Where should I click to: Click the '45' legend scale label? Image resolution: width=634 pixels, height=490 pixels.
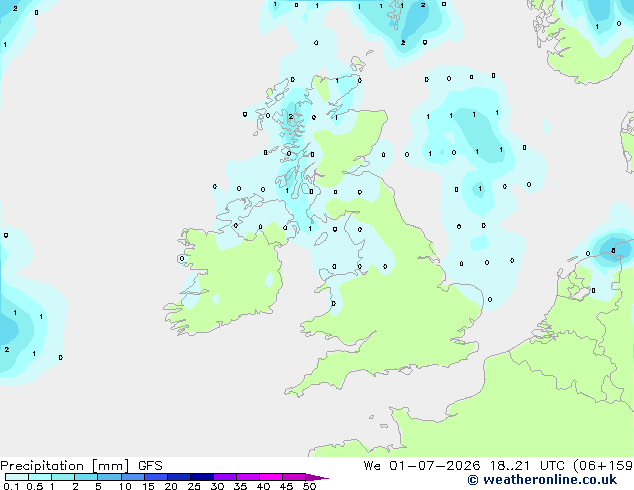(x=286, y=486)
